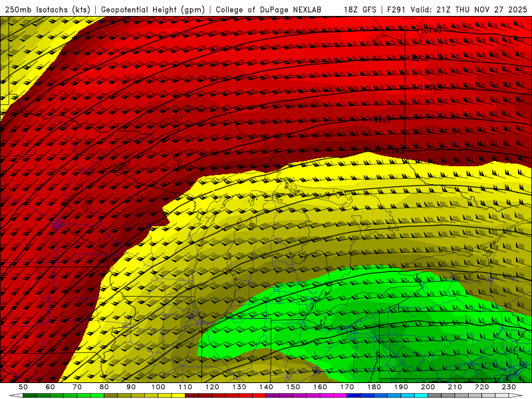Screen dimensions: 532x399
Task: Pick the lightest gray swatch after 230
Action: [502, 395]
